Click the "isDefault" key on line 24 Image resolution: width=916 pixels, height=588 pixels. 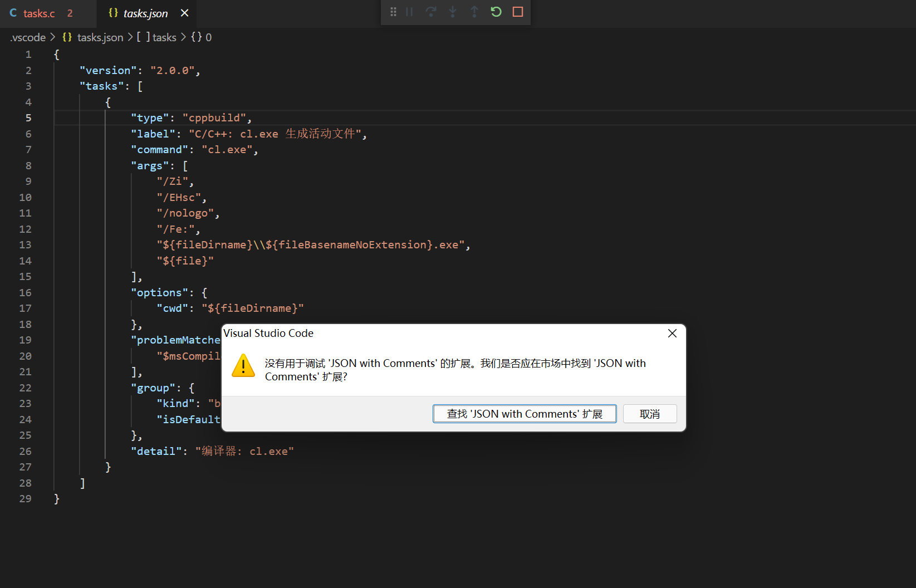189,420
